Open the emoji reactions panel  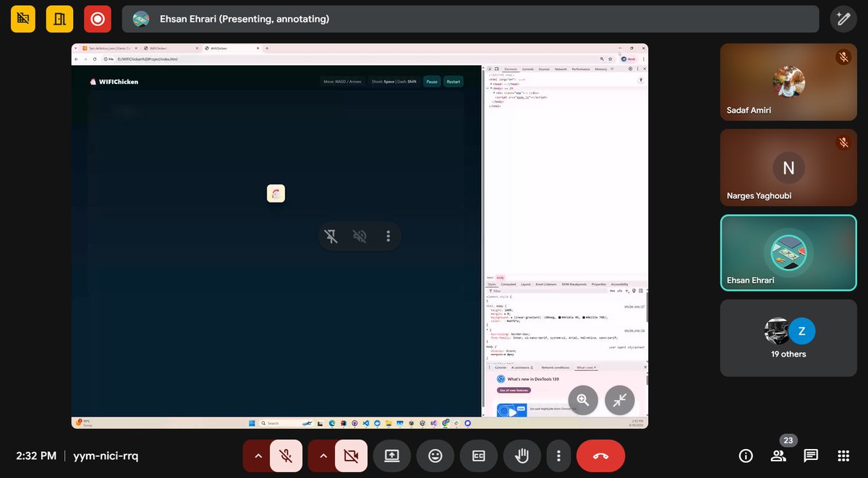[x=435, y=456]
